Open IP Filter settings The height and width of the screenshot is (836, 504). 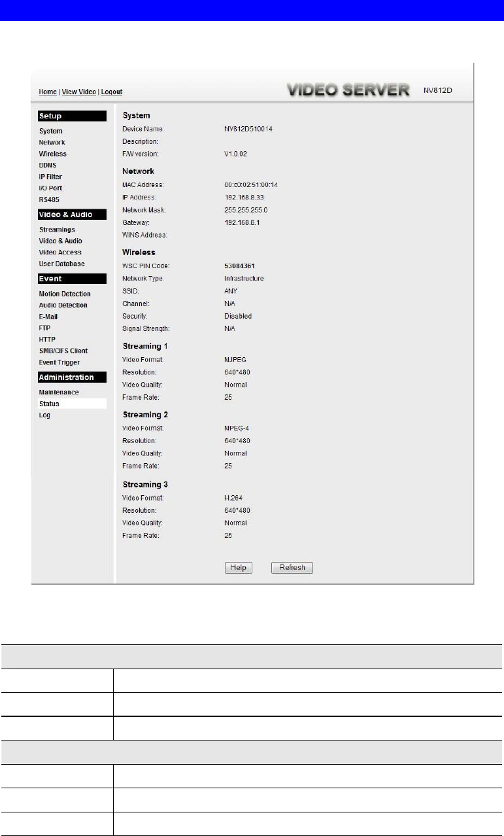click(51, 177)
